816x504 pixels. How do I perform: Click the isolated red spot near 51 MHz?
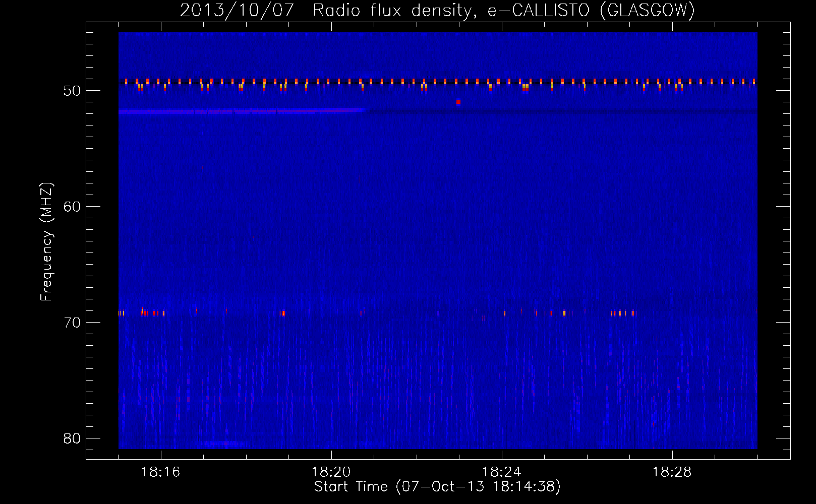click(x=458, y=102)
